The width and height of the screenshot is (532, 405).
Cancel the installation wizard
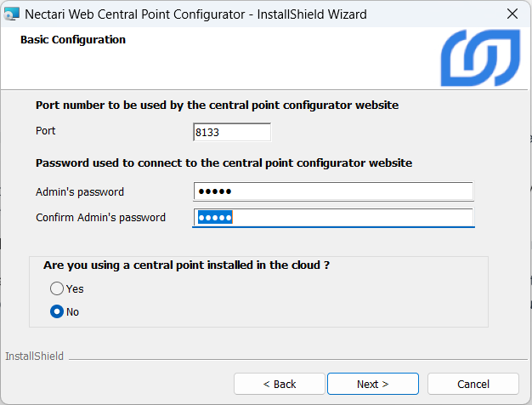pos(473,384)
